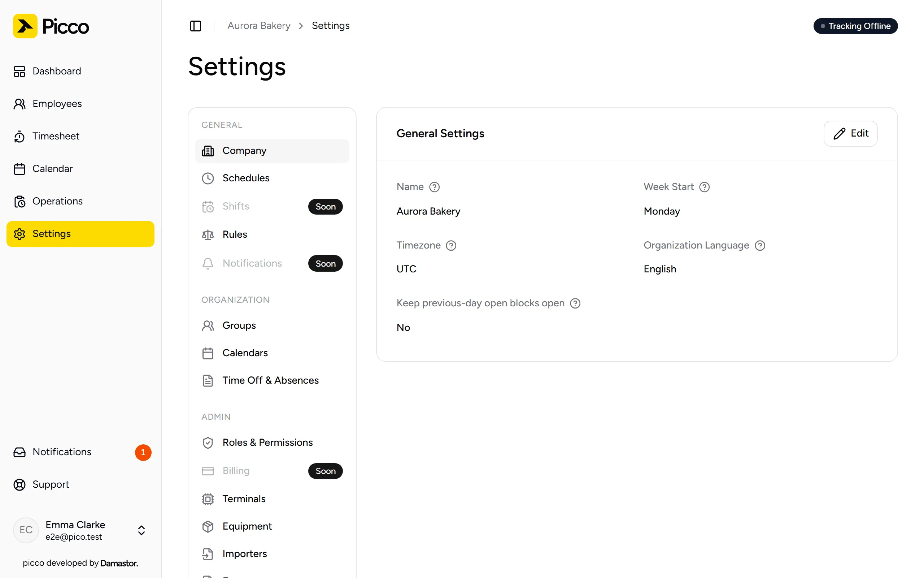Click the Tracking Offline status pill
924x578 pixels.
coord(855,26)
